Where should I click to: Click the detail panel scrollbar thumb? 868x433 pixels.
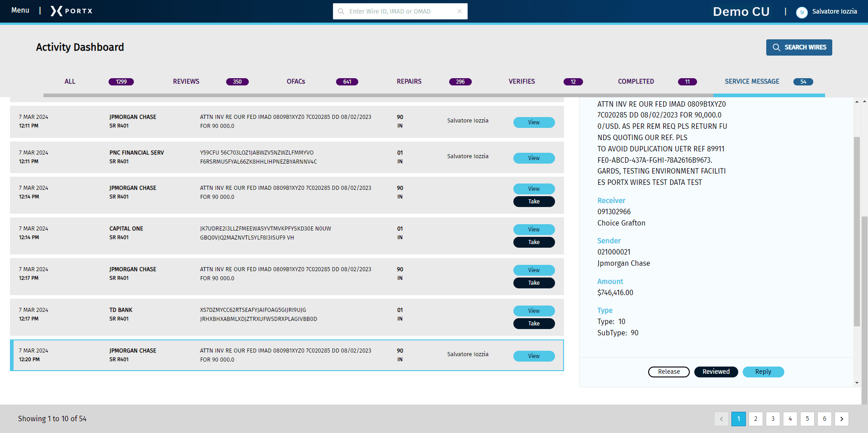pyautogui.click(x=857, y=231)
